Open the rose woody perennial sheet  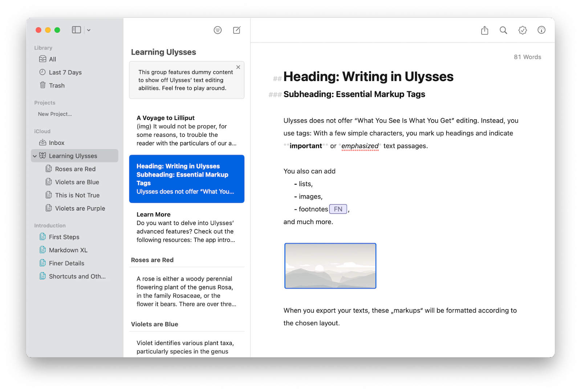[187, 291]
